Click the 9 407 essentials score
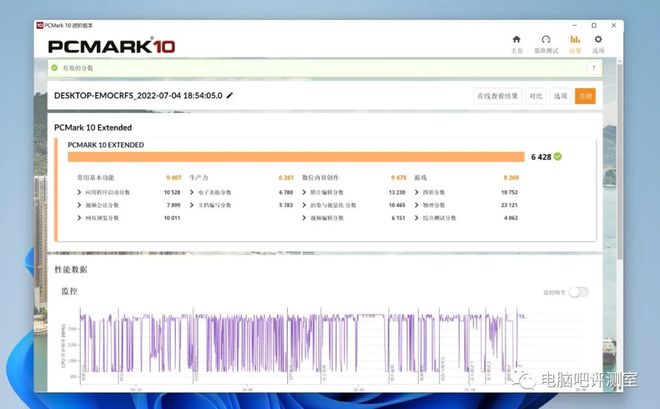Viewport: 660px width, 409px height. (x=174, y=178)
